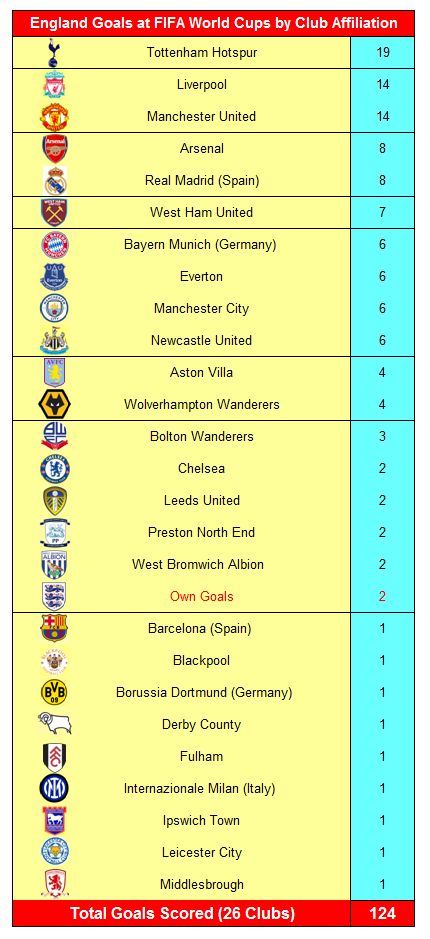This screenshot has width=430, height=939.
Task: Click the Borussia Dortmund BVB logo
Action: [54, 692]
